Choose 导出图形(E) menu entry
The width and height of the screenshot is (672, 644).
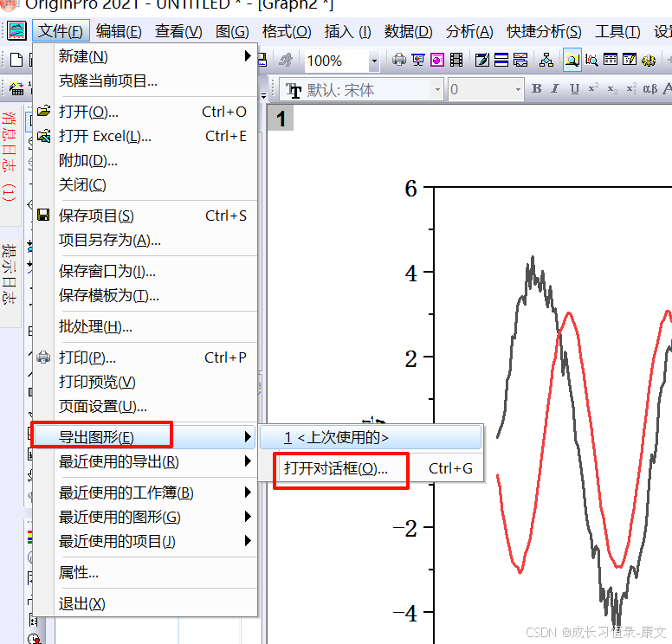point(145,437)
